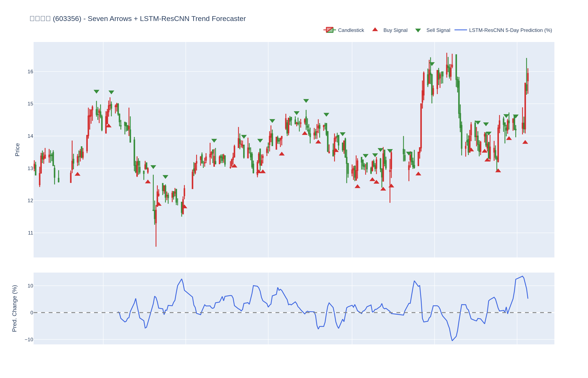Screen dimensions: 588x378
Task: Click the long red wick bottom near 10.6
Action: tap(156, 246)
